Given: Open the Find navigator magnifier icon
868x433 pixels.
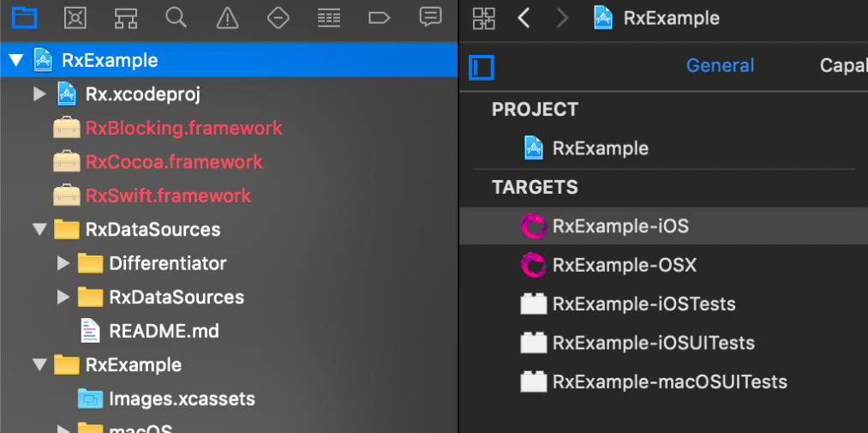Looking at the screenshot, I should (x=176, y=18).
